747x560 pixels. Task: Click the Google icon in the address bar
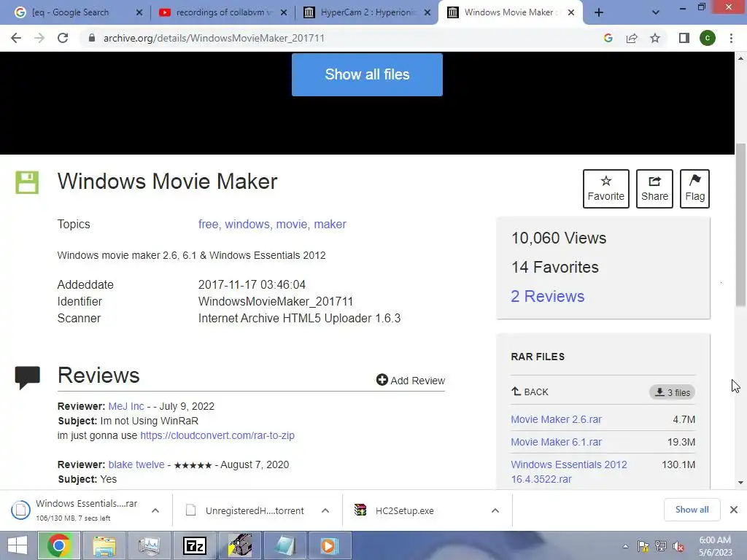[x=608, y=38]
